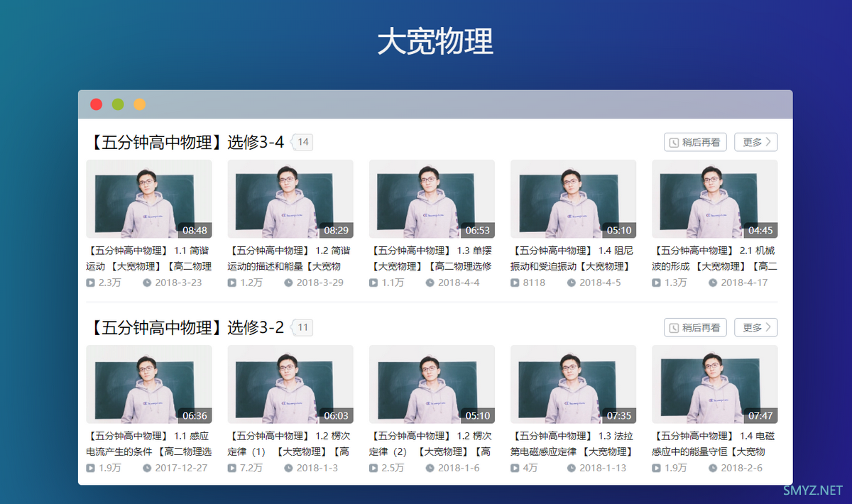Click the date text 2018-3-29
Screen dimensions: 852x504
coord(319,283)
